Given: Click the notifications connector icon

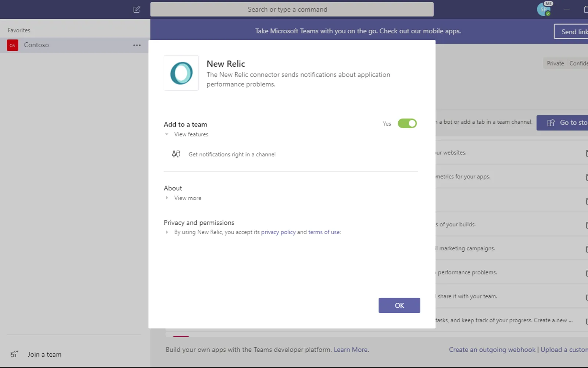Looking at the screenshot, I should click(x=176, y=154).
